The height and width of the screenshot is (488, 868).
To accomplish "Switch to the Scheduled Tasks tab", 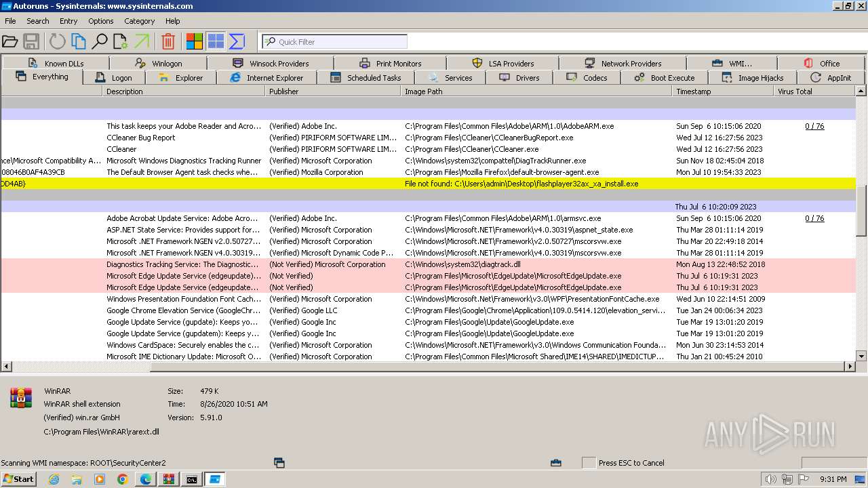I will pos(366,78).
